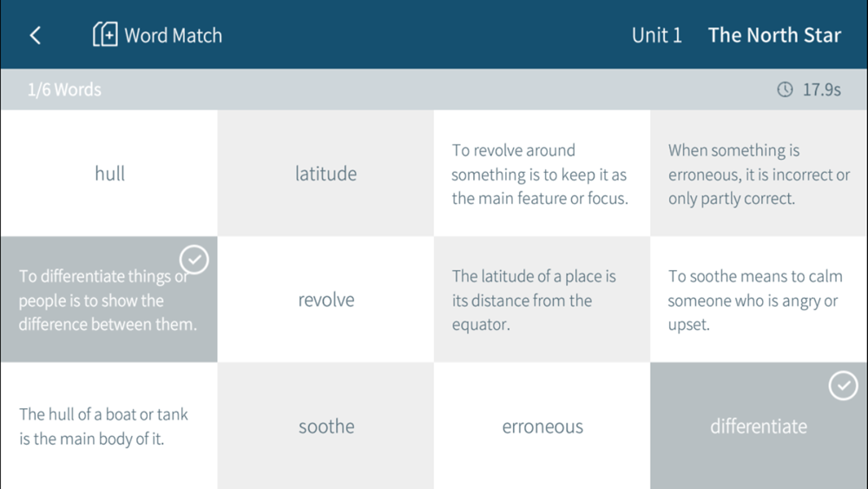Select the word card 'hull'

(x=109, y=174)
